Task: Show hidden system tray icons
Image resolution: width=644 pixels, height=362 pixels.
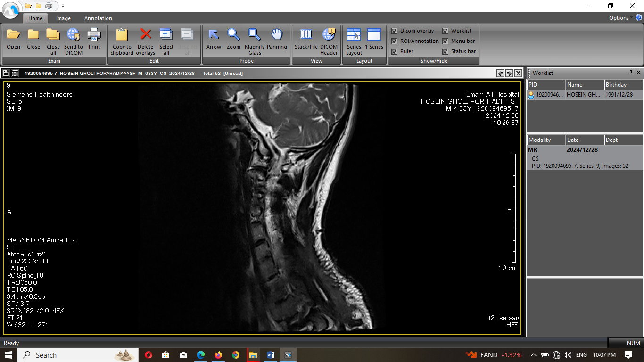Action: [534, 355]
